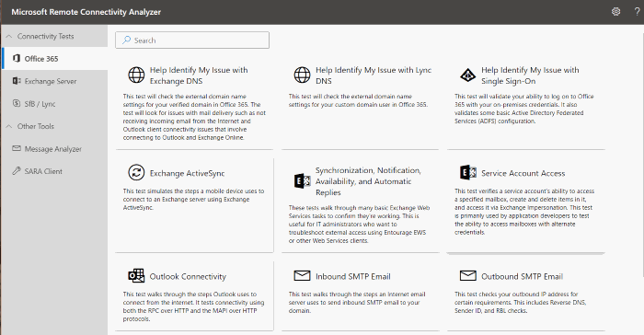This screenshot has height=335, width=644.
Task: Open Help Identify My Issue with Single Sign-On
Action: click(530, 75)
